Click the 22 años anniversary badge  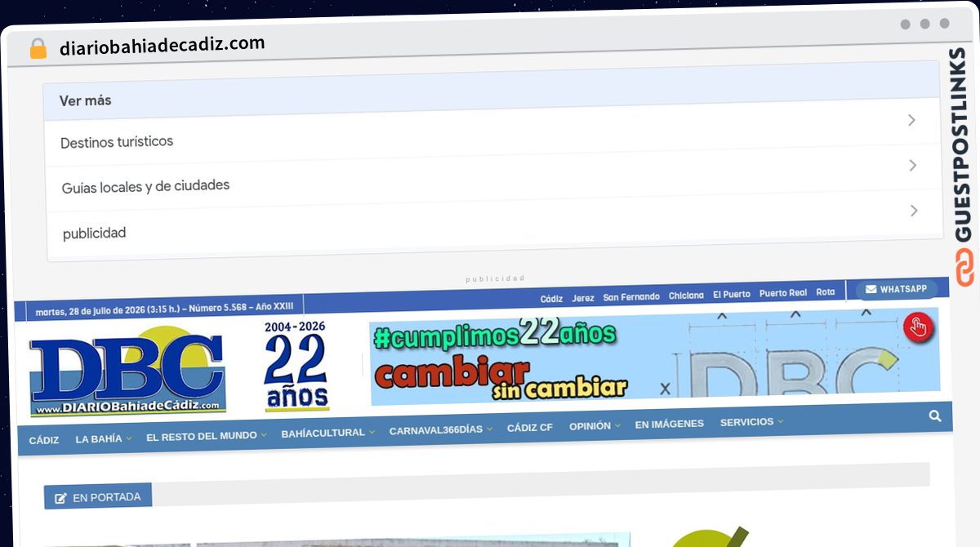pyautogui.click(x=296, y=365)
